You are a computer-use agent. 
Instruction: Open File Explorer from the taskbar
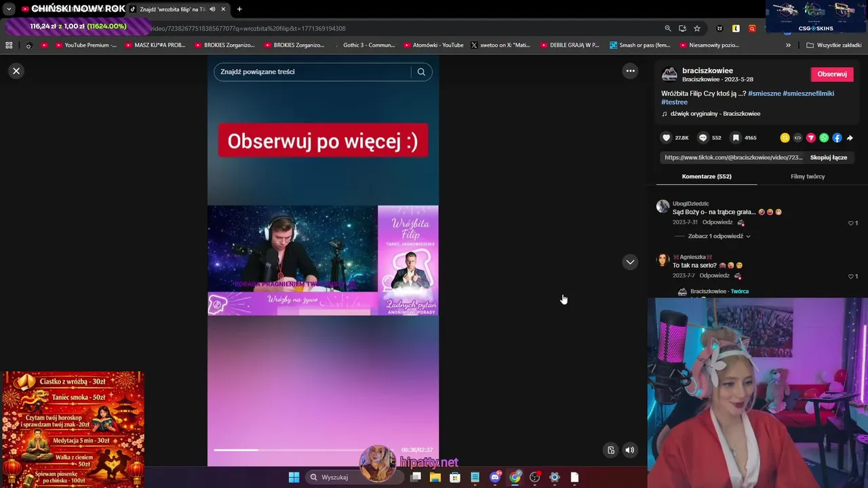pos(435,477)
